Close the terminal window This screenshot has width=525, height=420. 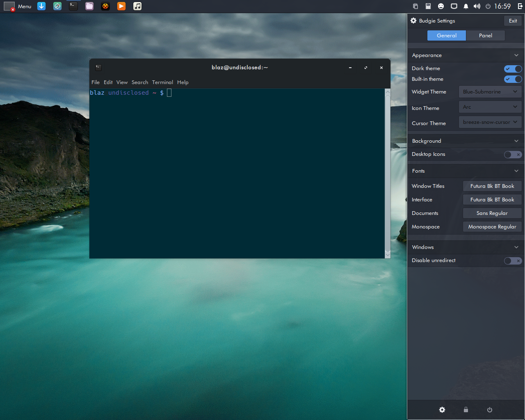(x=381, y=68)
